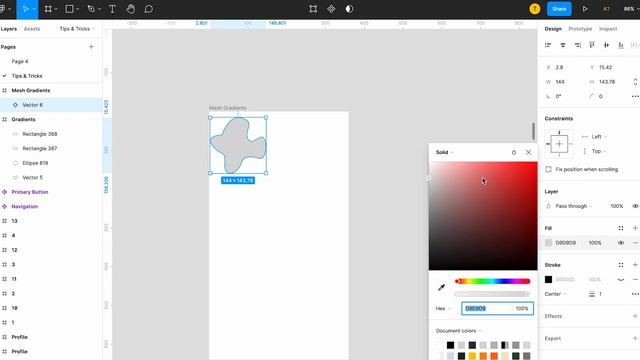Add an export setting with plus
Image resolution: width=640 pixels, height=360 pixels.
pos(635,338)
